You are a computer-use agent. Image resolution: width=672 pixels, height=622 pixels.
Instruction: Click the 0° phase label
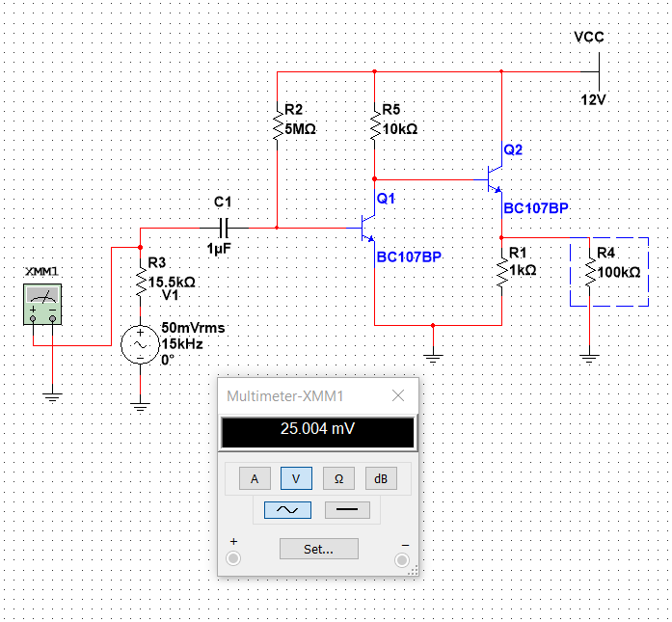coord(168,360)
